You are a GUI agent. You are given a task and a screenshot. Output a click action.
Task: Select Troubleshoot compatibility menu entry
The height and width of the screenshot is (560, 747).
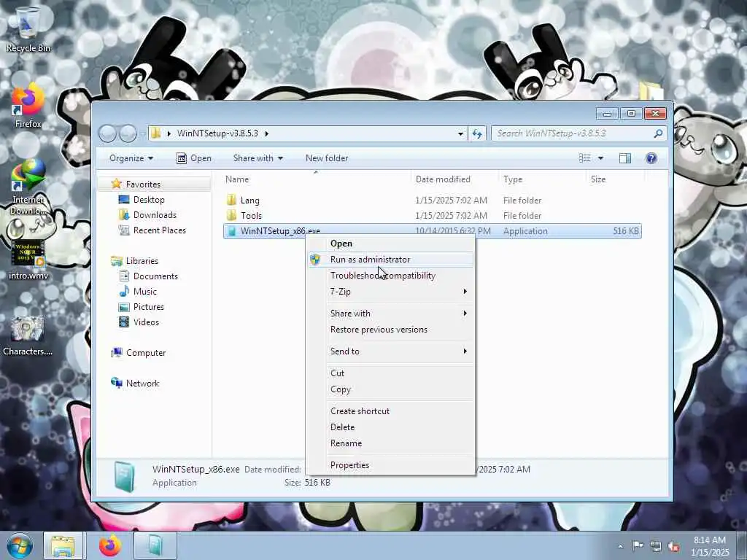pos(390,275)
